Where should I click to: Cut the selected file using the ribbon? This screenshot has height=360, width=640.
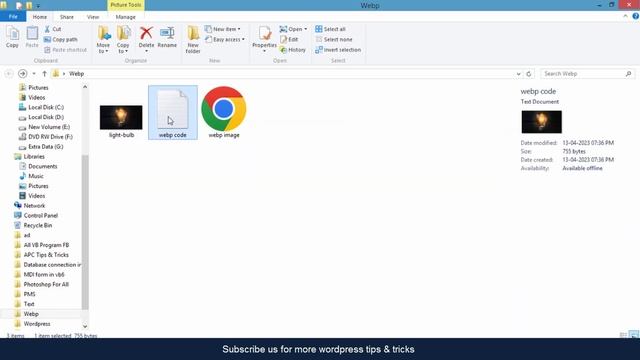coord(53,29)
